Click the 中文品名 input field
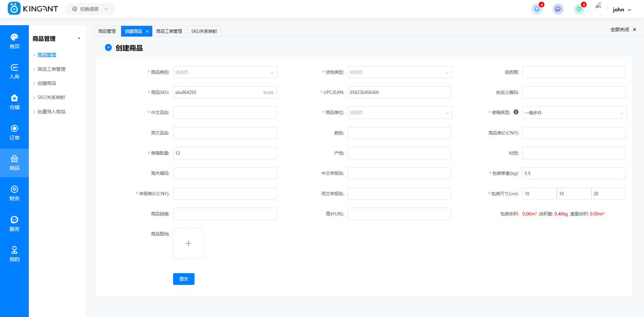Image resolution: width=644 pixels, height=317 pixels. click(x=225, y=113)
